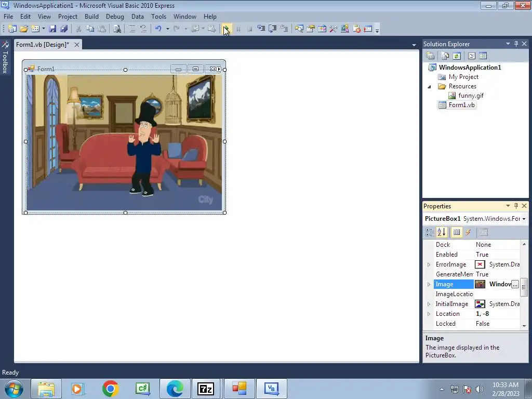532x399 pixels.
Task: Open Solution Explorer from toolbar icon
Action: [299, 29]
